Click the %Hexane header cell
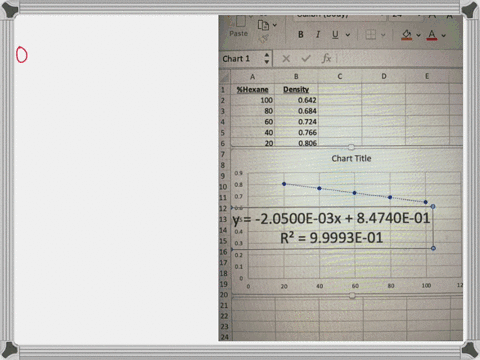 (x=252, y=89)
